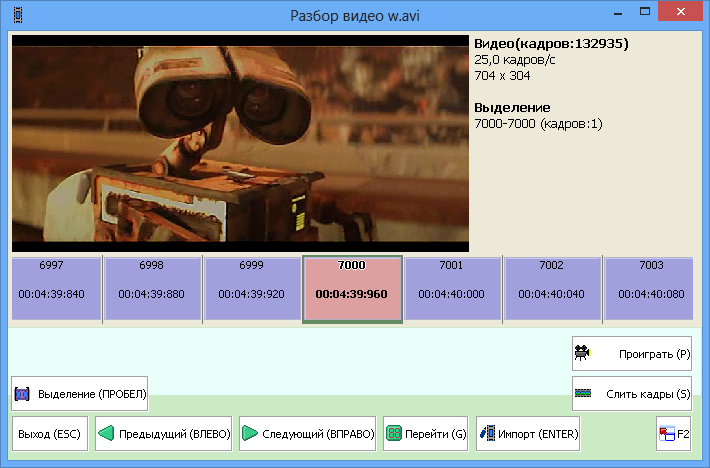The width and height of the screenshot is (710, 468).
Task: Click the Проиграть (P) label
Action: [654, 354]
